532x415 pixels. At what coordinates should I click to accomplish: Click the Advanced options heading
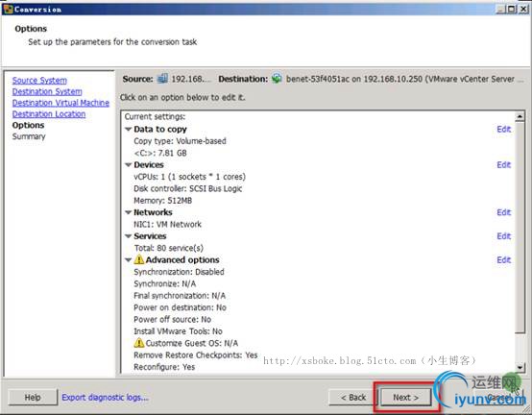[182, 259]
